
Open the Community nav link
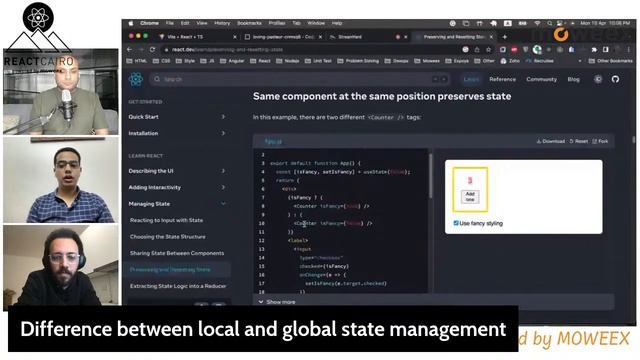coord(541,79)
